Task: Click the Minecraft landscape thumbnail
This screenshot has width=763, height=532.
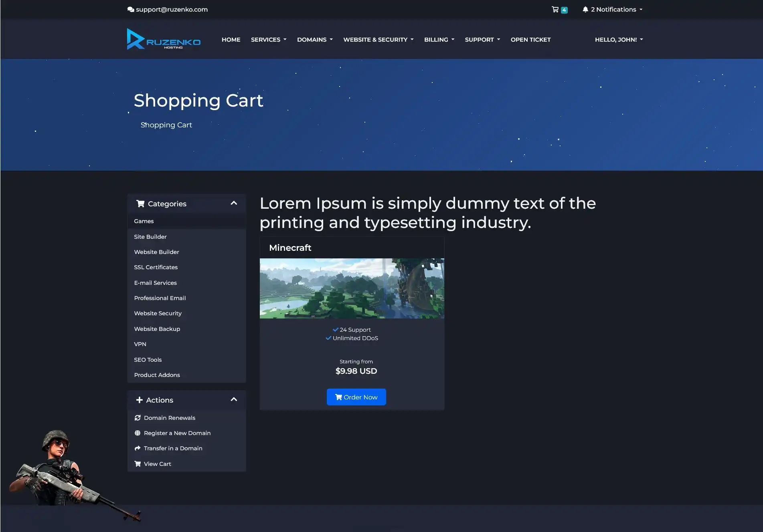Action: [x=352, y=288]
